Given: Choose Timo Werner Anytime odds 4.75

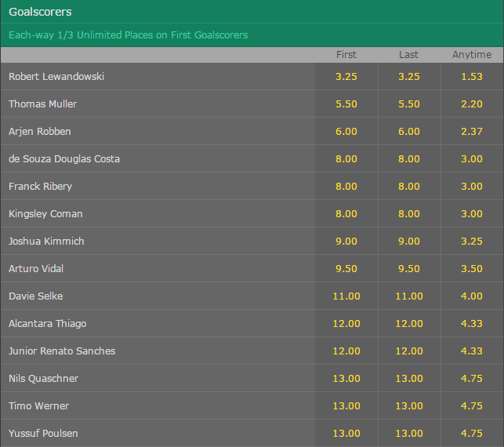Looking at the screenshot, I should [472, 406].
